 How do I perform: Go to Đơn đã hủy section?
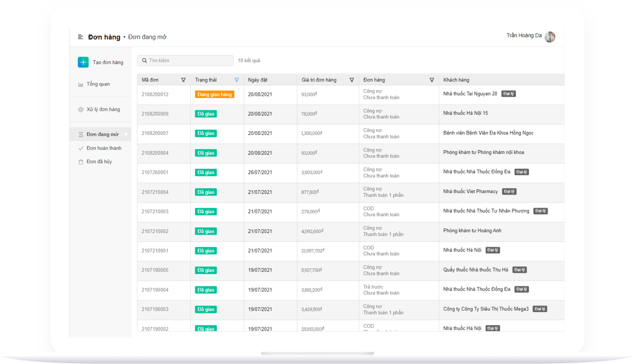tap(99, 162)
